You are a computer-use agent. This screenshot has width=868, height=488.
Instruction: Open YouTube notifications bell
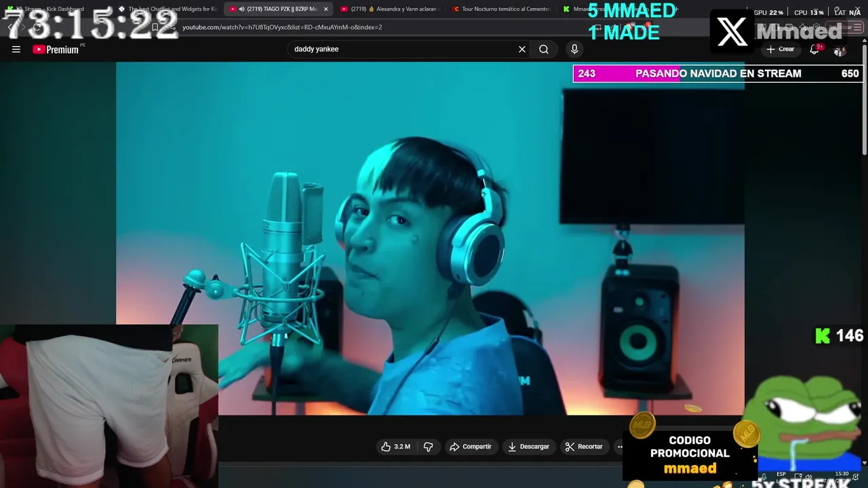(x=815, y=49)
